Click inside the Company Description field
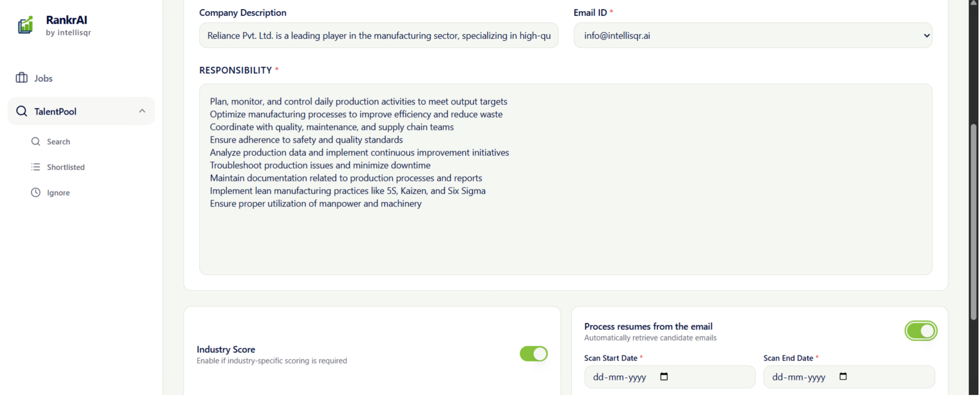This screenshot has height=396, width=980. pos(379,35)
